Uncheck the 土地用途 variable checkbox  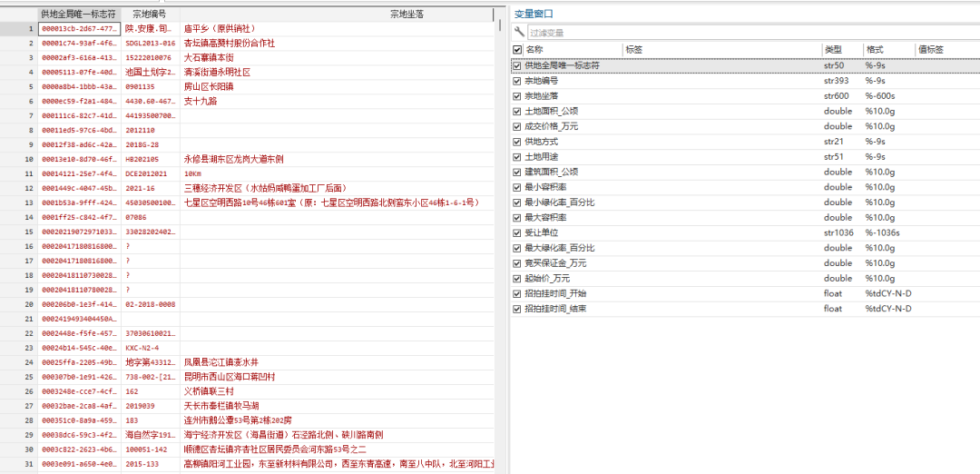tap(517, 157)
